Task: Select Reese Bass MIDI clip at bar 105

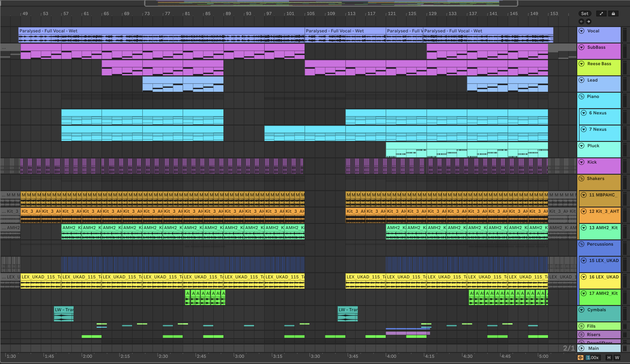Action: 325,68
